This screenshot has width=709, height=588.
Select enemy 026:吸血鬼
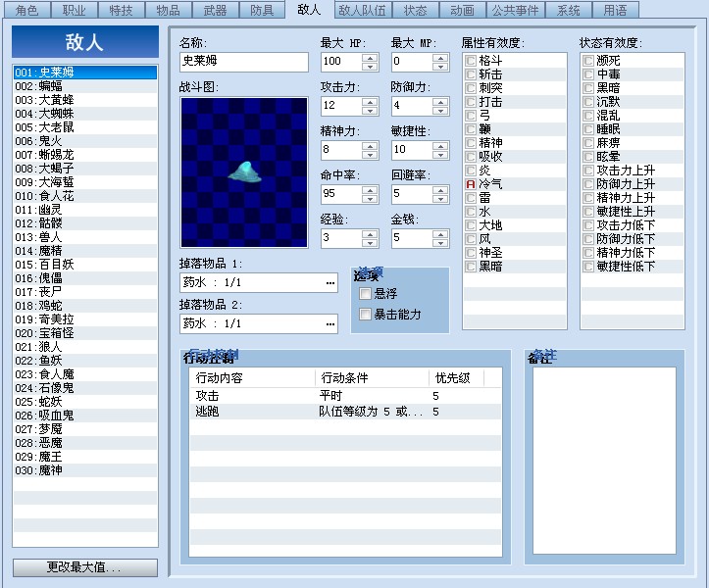[x=85, y=416]
